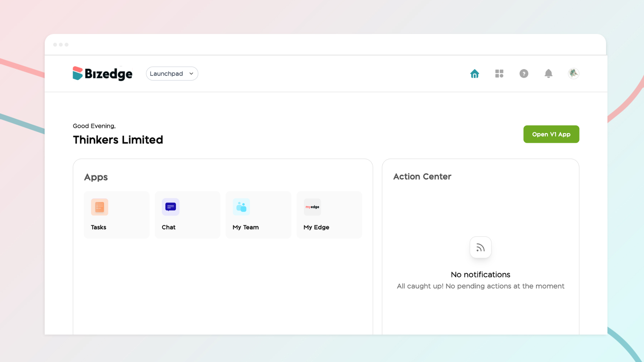Click the Action Center heading
The height and width of the screenshot is (362, 644).
[x=422, y=176]
